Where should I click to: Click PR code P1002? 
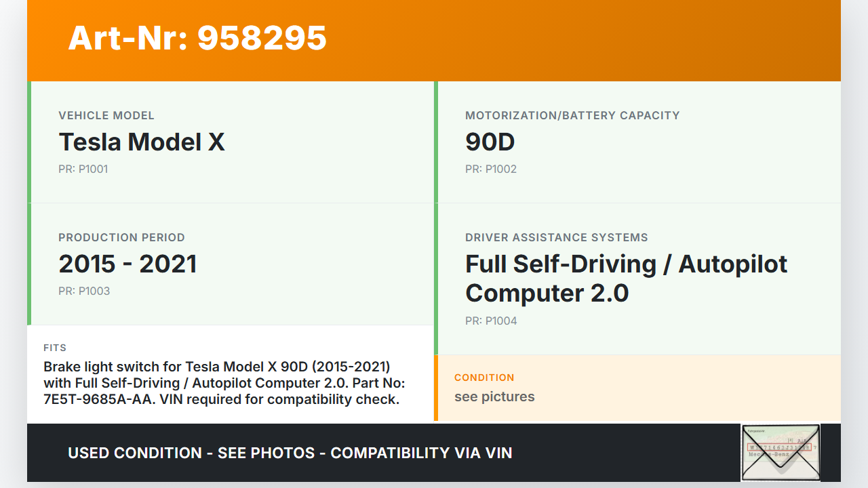coord(491,169)
